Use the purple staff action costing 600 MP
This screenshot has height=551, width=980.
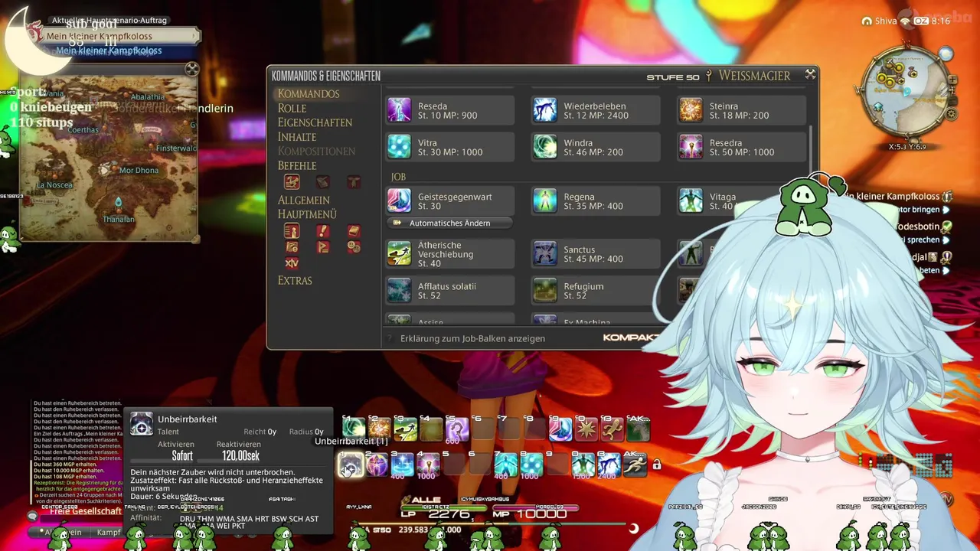tap(457, 429)
